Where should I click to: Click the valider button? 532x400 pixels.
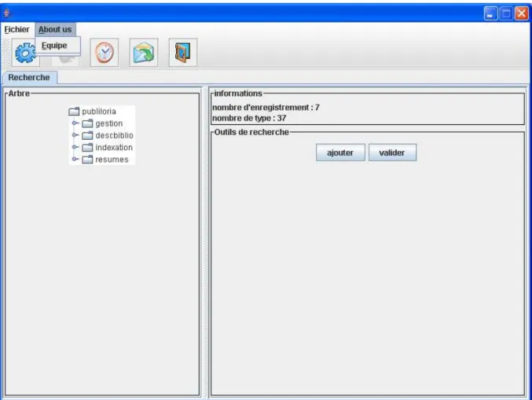coord(392,152)
